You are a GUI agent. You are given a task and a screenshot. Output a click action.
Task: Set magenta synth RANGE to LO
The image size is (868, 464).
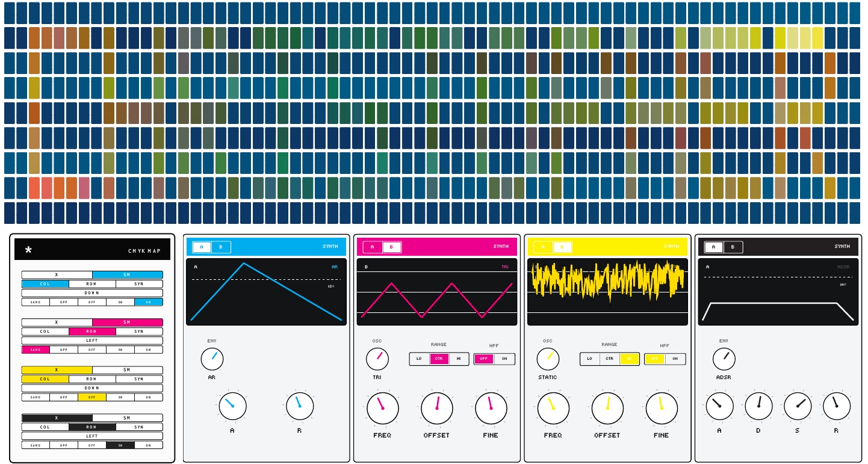point(419,359)
